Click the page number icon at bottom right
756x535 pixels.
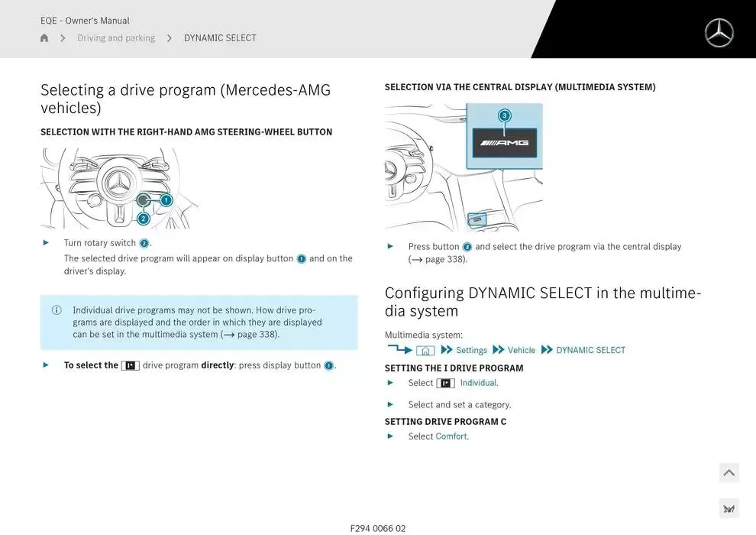(729, 509)
